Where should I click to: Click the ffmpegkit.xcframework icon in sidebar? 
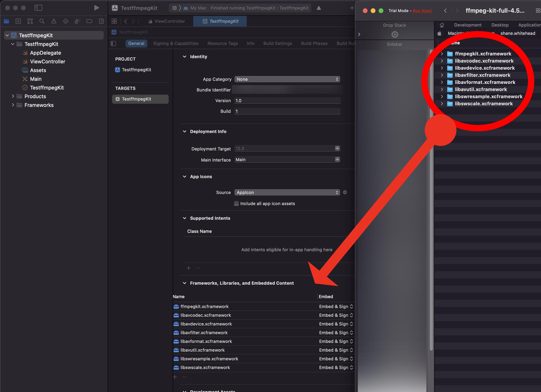click(x=449, y=53)
